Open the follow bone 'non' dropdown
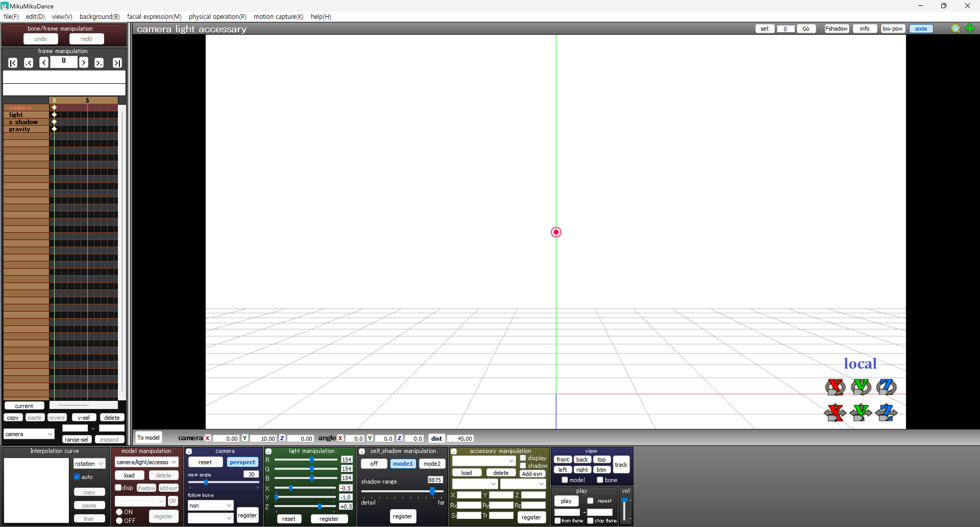Screen dimensions: 980x527 [x=210, y=505]
